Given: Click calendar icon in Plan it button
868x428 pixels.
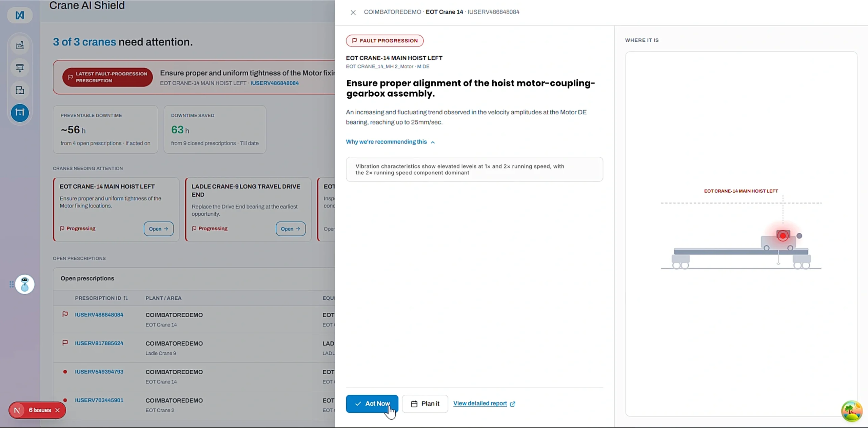Looking at the screenshot, I should pos(414,404).
